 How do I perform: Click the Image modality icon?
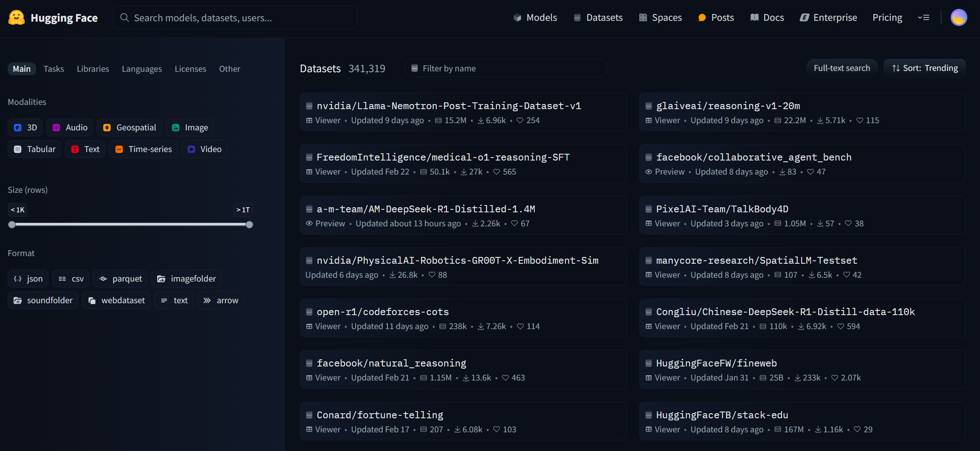click(175, 127)
